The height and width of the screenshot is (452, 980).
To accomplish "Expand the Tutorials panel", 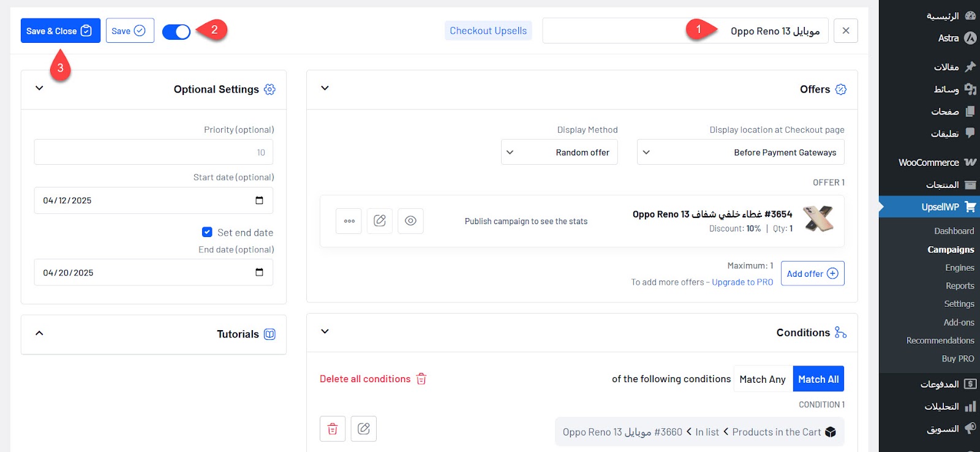I will 39,334.
